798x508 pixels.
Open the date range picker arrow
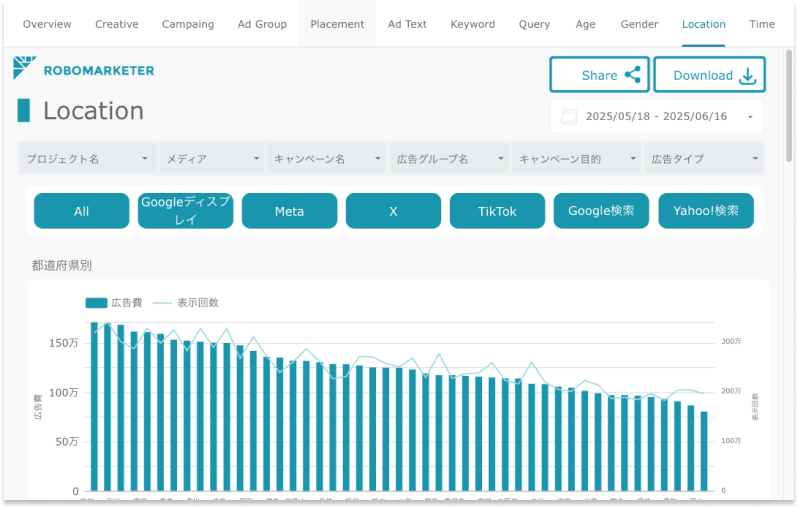pyautogui.click(x=750, y=117)
